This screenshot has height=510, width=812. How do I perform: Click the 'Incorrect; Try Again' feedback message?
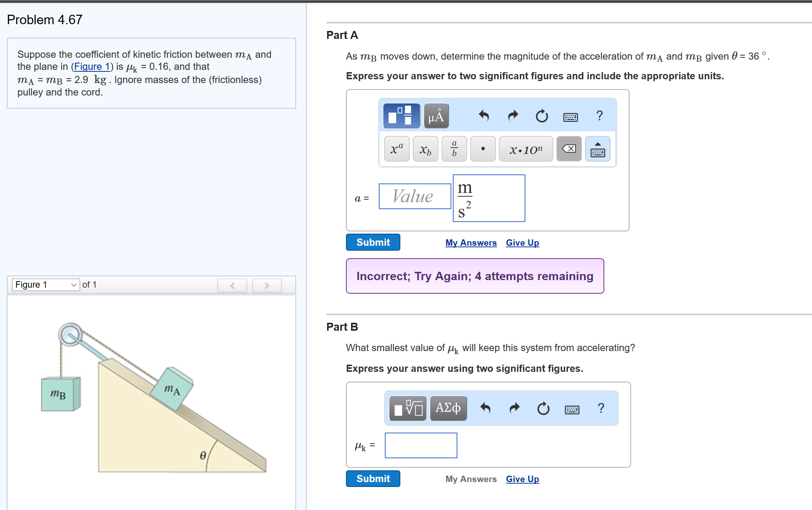(475, 276)
